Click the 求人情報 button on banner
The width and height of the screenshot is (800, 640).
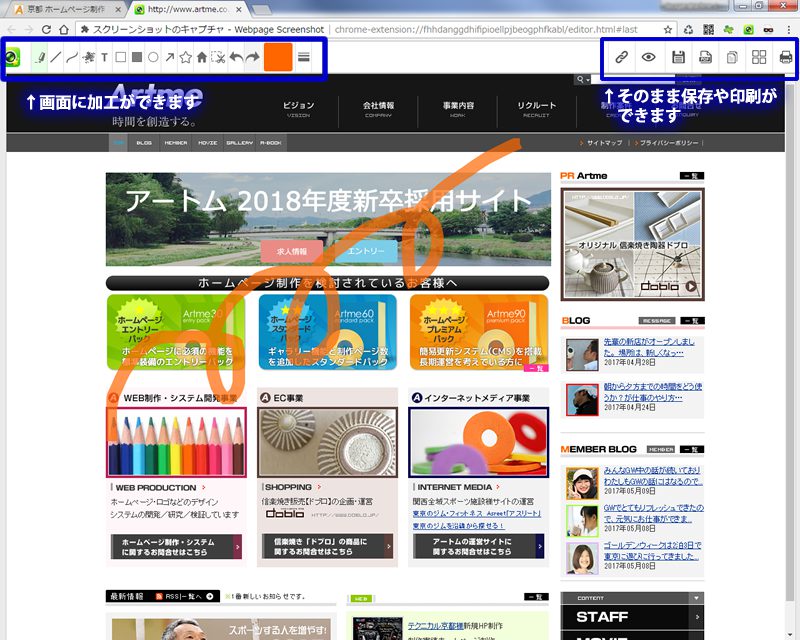point(292,251)
